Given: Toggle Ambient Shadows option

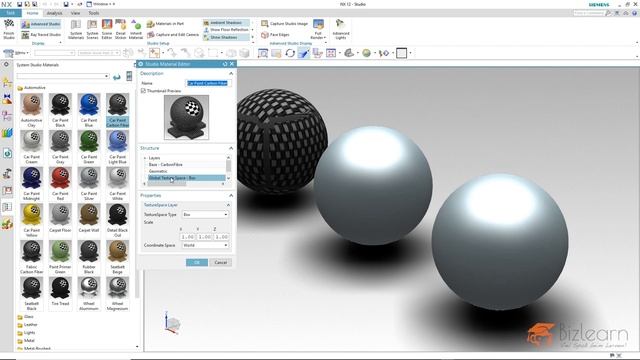Looking at the screenshot, I should click(x=226, y=23).
